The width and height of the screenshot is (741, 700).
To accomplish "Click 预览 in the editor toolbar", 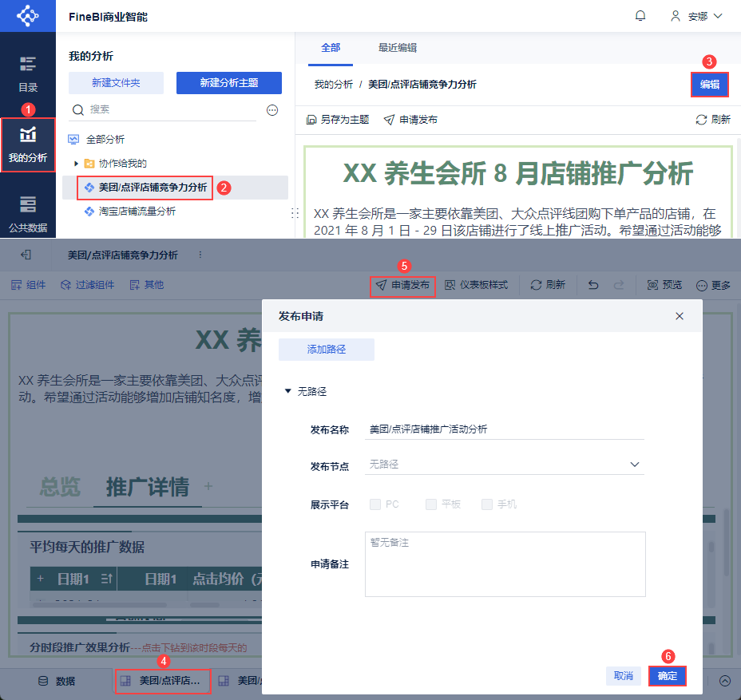I will click(x=664, y=285).
